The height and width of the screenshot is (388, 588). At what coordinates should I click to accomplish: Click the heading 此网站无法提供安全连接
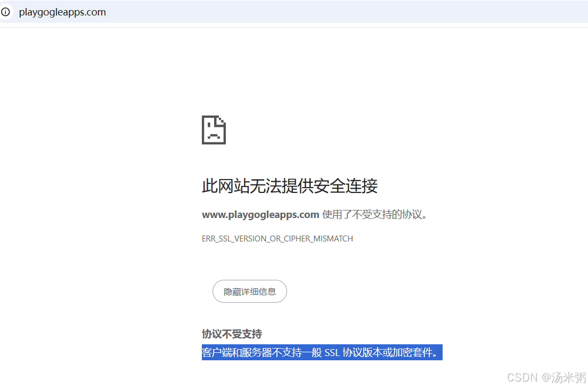pyautogui.click(x=290, y=186)
